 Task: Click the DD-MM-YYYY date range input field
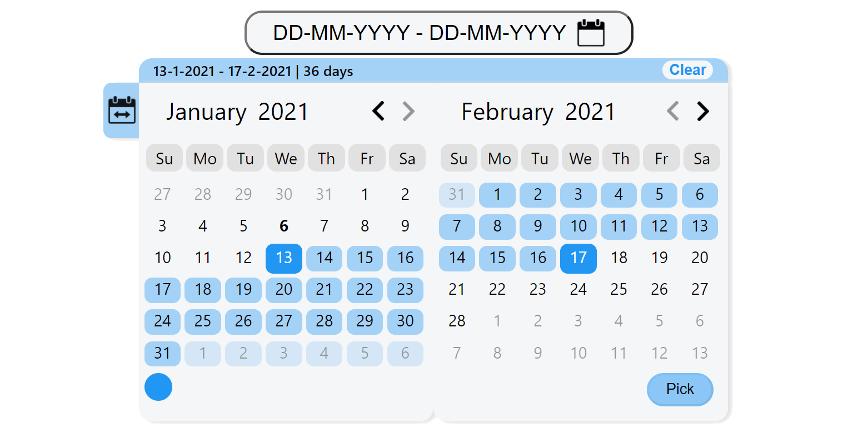coord(419,33)
